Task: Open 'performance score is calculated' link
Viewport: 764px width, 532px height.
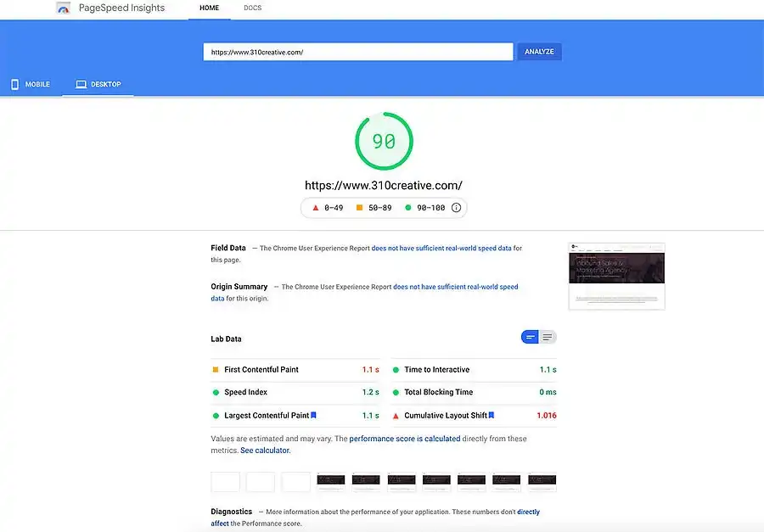Action: 404,439
